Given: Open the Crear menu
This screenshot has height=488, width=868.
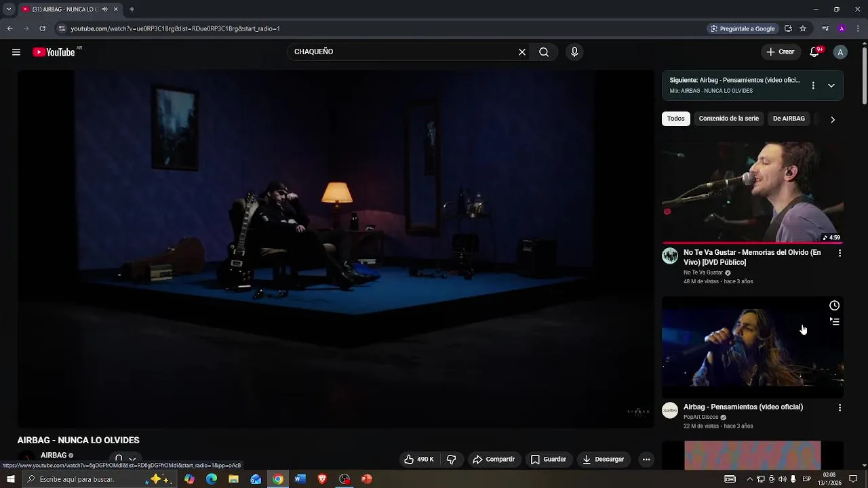Looking at the screenshot, I should (x=781, y=52).
